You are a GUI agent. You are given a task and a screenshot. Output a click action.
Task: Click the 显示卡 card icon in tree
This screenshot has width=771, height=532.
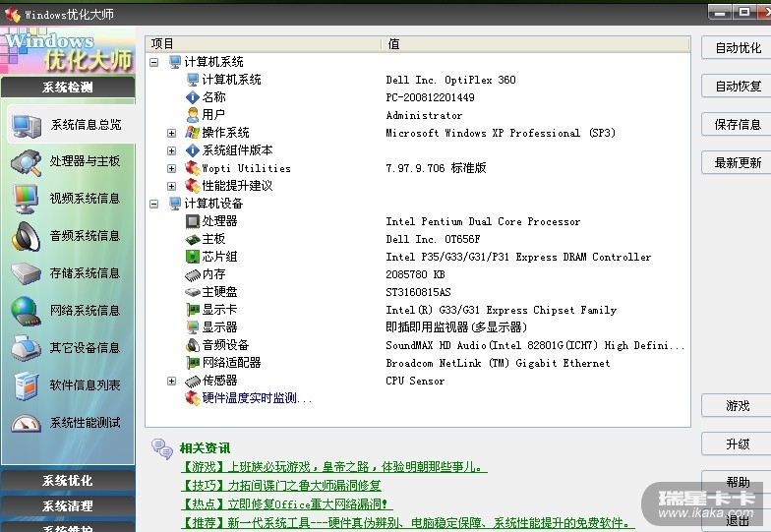[x=193, y=310]
